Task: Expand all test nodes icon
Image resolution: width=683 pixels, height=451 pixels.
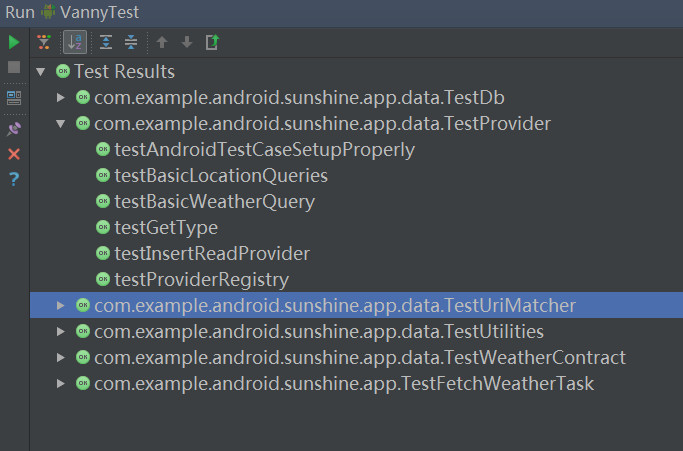Action: click(x=106, y=42)
